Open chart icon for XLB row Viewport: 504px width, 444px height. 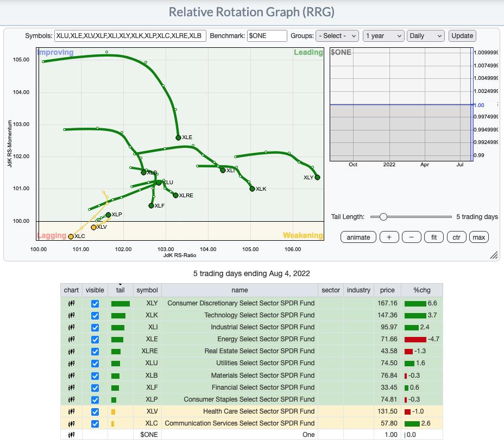click(71, 376)
